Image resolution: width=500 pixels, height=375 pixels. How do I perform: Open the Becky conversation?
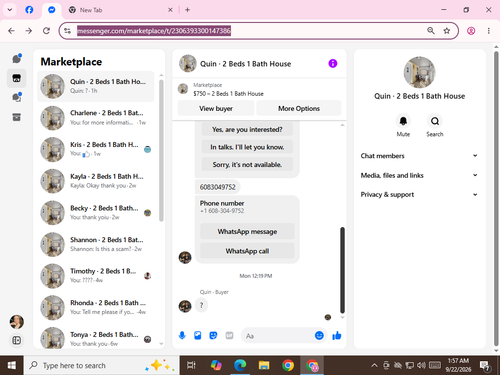(x=96, y=213)
